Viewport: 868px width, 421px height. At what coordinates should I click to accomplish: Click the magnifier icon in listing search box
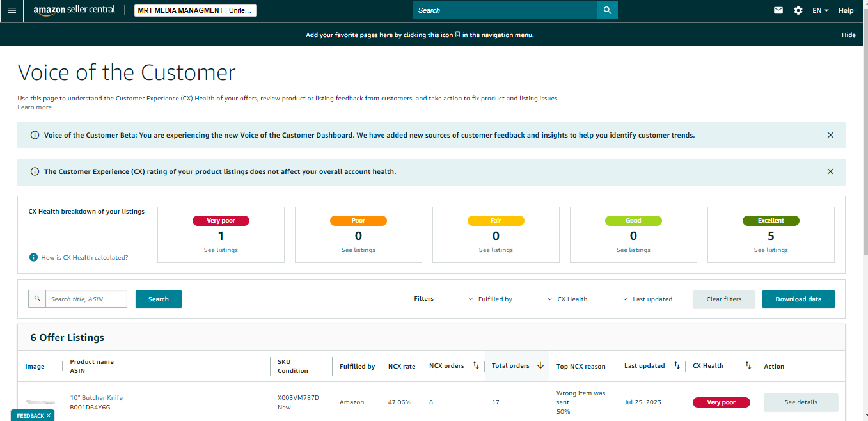pyautogui.click(x=37, y=299)
